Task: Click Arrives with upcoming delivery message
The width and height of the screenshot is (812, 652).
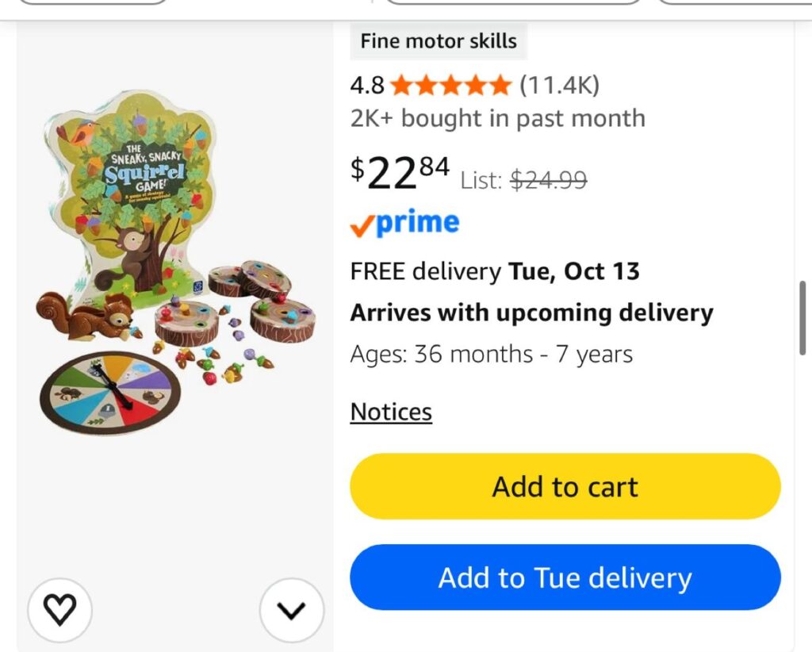Action: click(531, 313)
